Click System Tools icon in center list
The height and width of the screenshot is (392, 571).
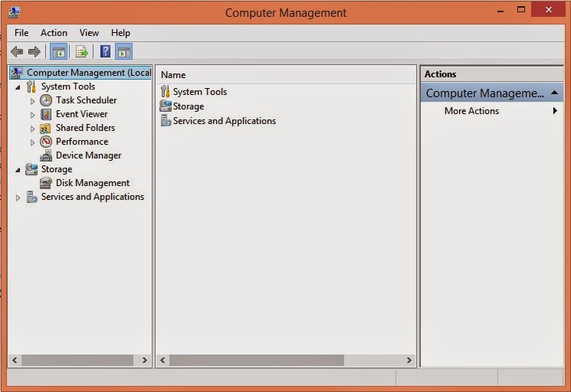tap(165, 91)
